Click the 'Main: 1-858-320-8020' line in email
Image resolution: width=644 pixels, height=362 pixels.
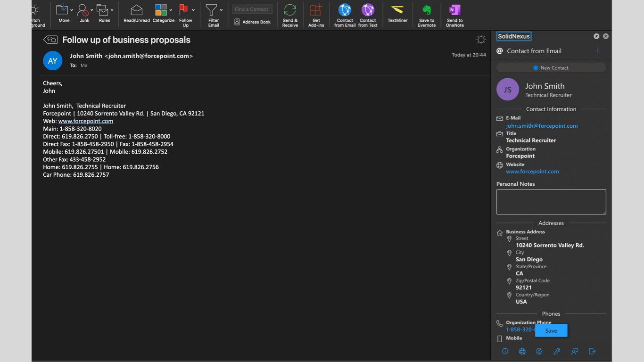(x=72, y=129)
